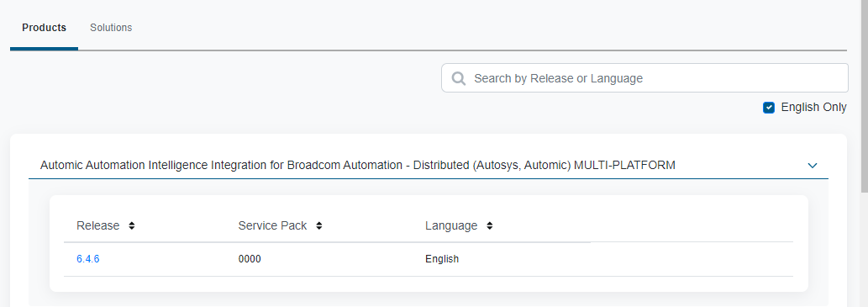Uncheck the English Only checkbox
The width and height of the screenshot is (868, 307).
tap(768, 108)
